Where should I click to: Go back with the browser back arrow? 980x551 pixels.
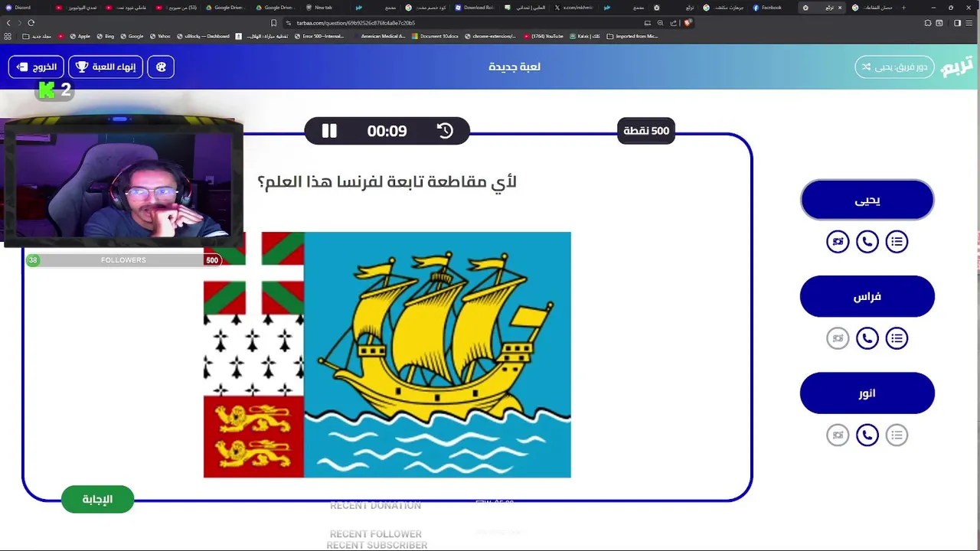point(8,23)
